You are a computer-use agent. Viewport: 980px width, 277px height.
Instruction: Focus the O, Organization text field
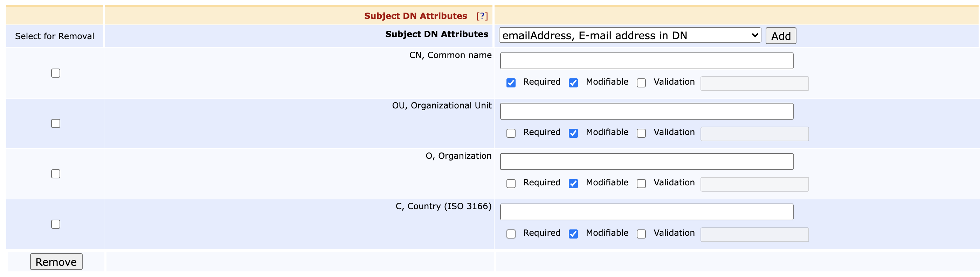pos(646,162)
